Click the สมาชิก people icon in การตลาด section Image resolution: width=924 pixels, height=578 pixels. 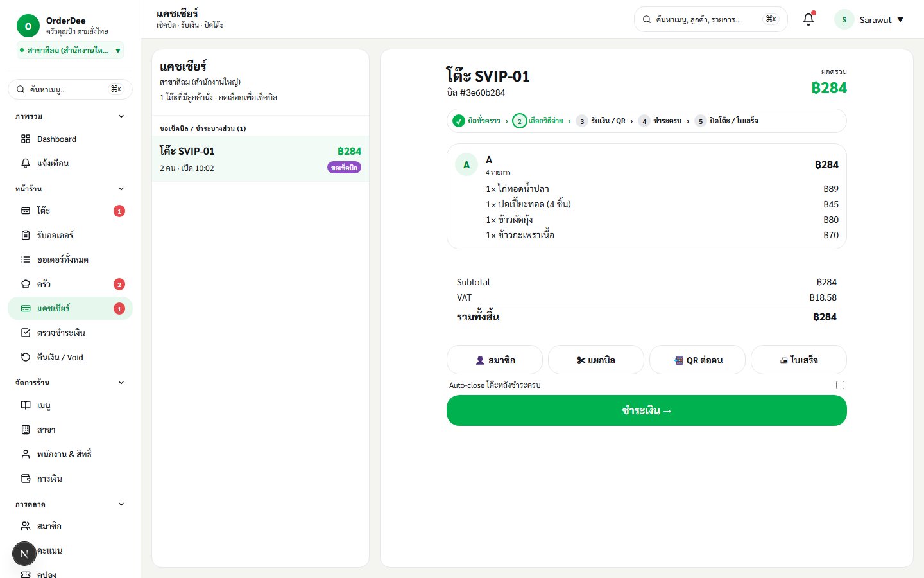(26, 526)
